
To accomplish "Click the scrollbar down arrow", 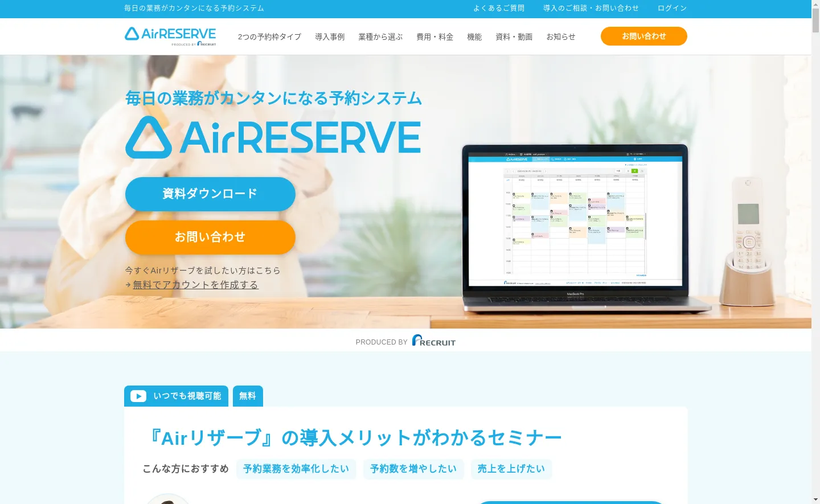I will (815, 500).
